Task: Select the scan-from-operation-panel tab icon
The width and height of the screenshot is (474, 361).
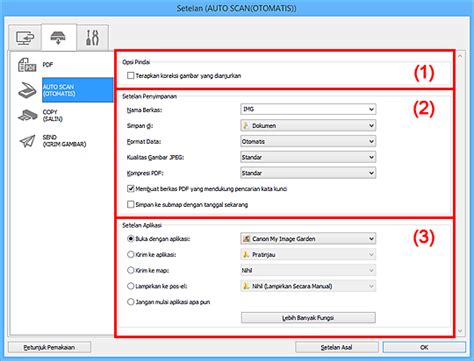Action: (58, 37)
